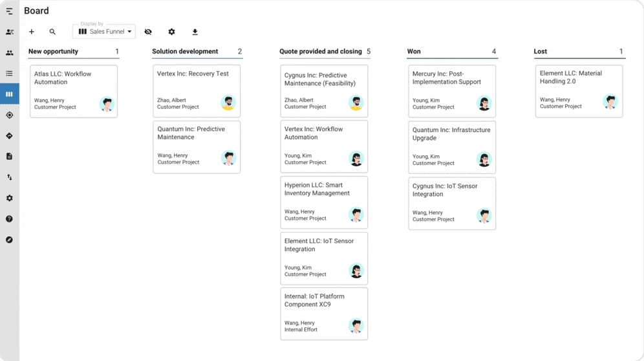Open Quantum Inc: Infrastructure Upgrade card

pos(452,148)
